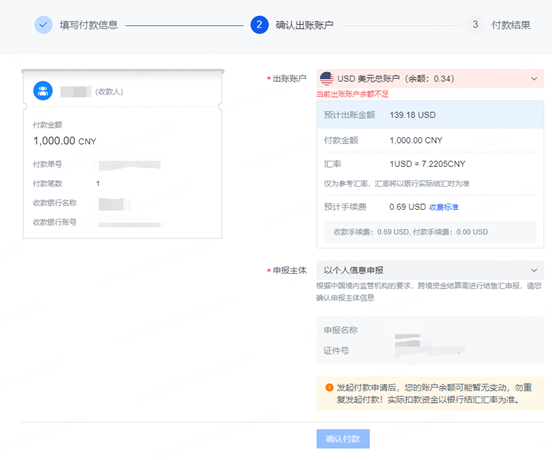552x460 pixels.
Task: Select the 确认出账账户 step label
Action: click(x=305, y=25)
